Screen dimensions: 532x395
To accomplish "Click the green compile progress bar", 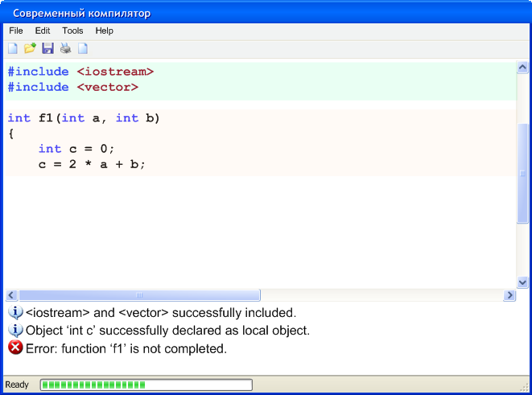I will pyautogui.click(x=146, y=385).
